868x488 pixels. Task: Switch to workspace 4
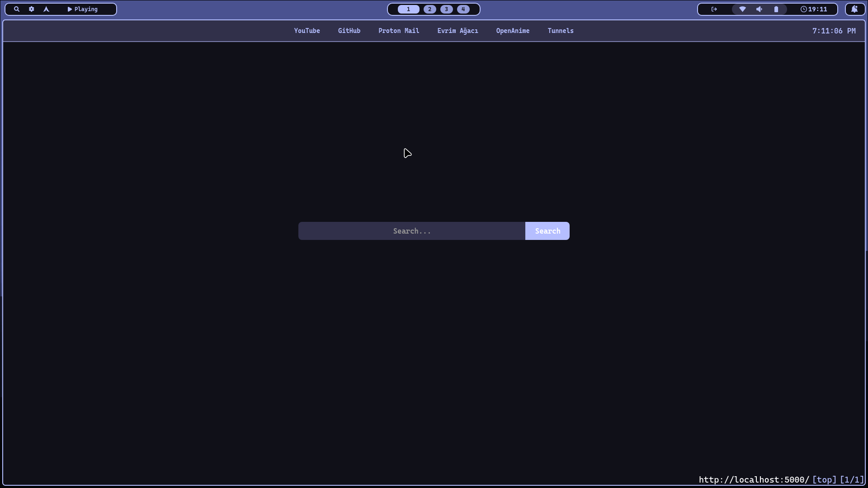(463, 9)
